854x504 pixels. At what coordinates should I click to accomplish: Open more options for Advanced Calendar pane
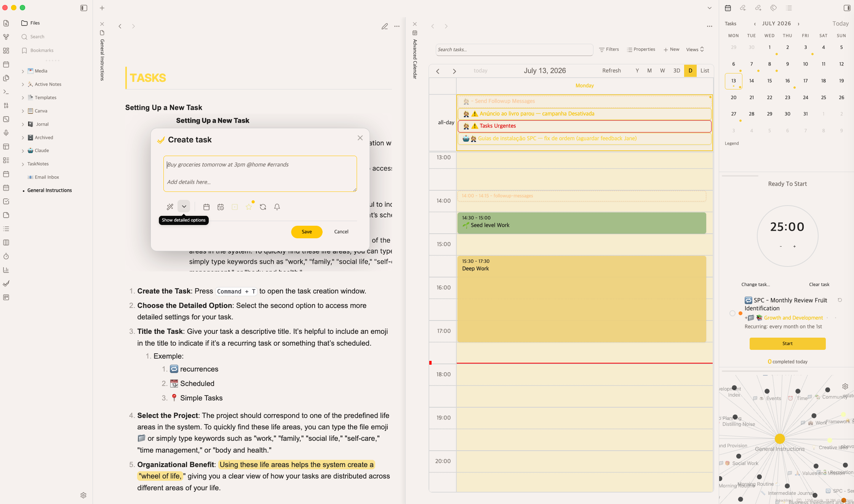[x=709, y=26]
